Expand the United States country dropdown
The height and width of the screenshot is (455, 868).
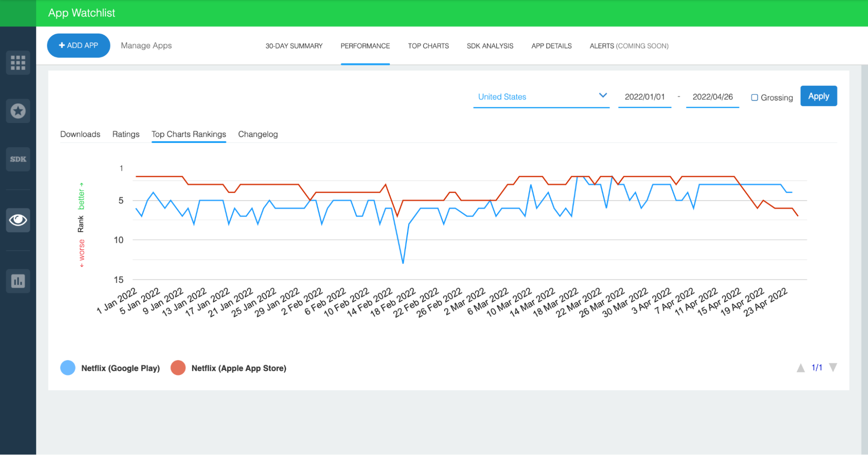coord(541,96)
